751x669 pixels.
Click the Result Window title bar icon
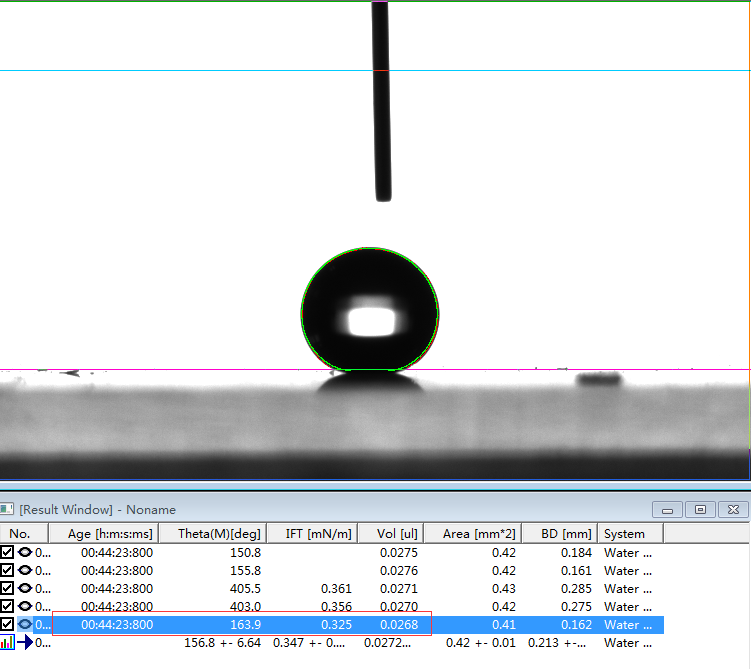click(x=8, y=509)
